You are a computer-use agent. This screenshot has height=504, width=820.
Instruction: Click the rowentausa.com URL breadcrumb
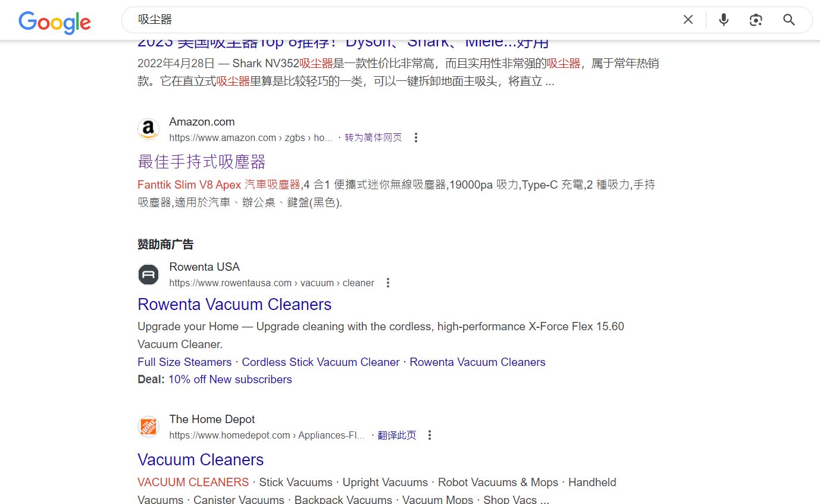pyautogui.click(x=272, y=283)
